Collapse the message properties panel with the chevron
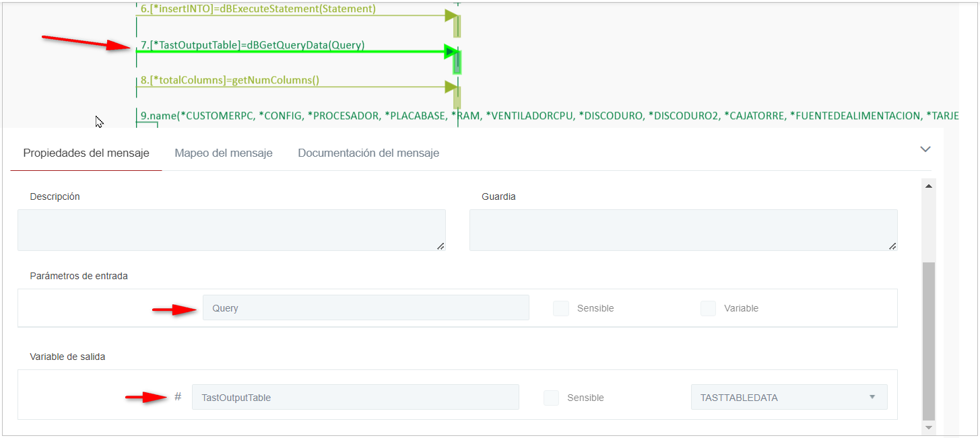 (x=925, y=149)
